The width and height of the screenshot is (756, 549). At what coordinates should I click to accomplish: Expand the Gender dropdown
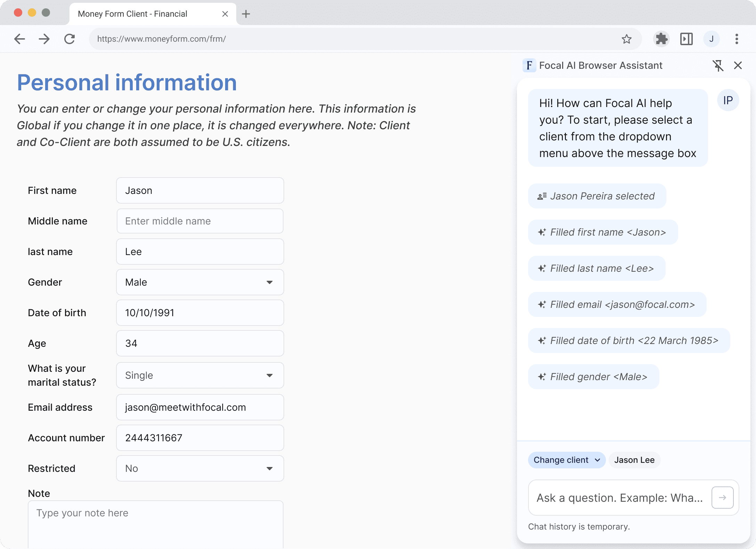point(200,282)
